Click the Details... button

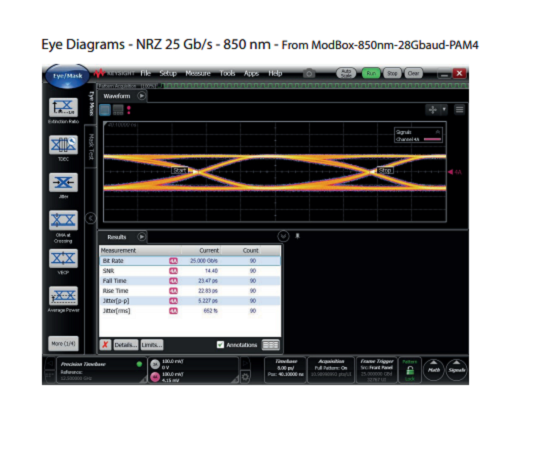pyautogui.click(x=126, y=345)
